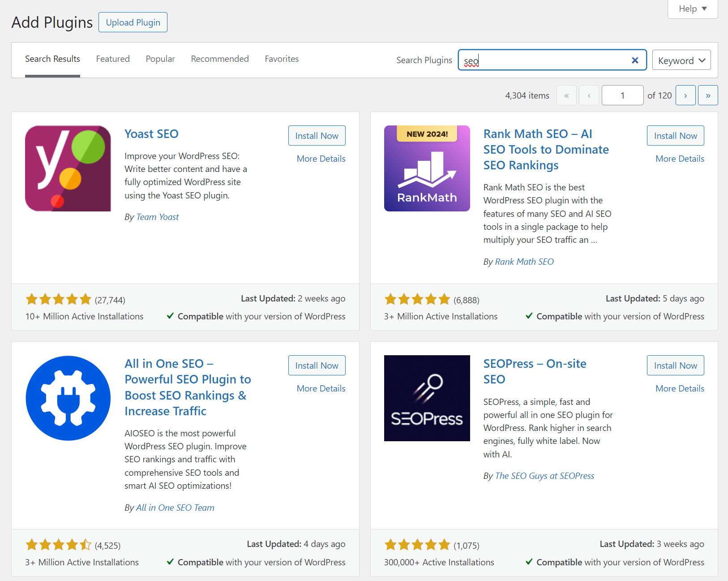728x581 pixels.
Task: Open the All in One SEO title link
Action: (188, 387)
